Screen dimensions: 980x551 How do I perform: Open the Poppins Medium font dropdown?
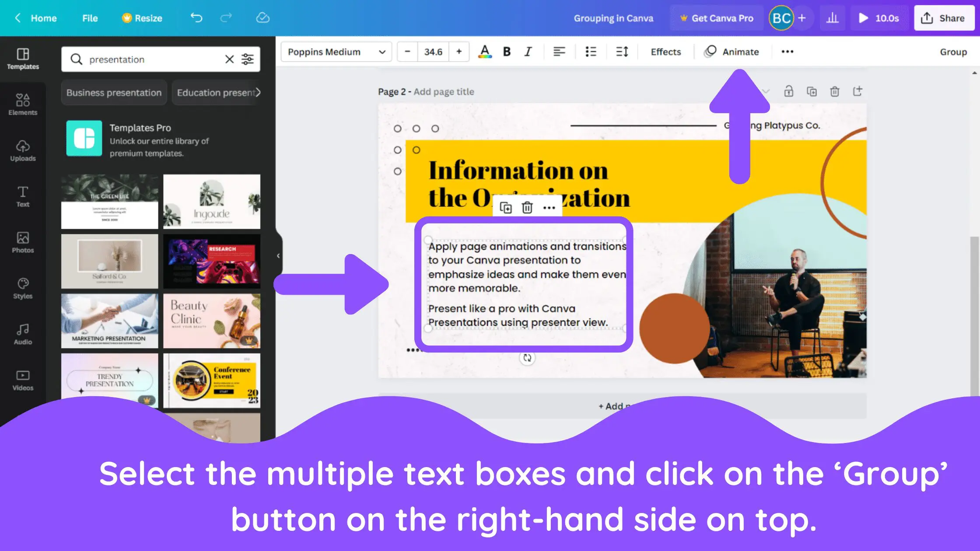[336, 52]
